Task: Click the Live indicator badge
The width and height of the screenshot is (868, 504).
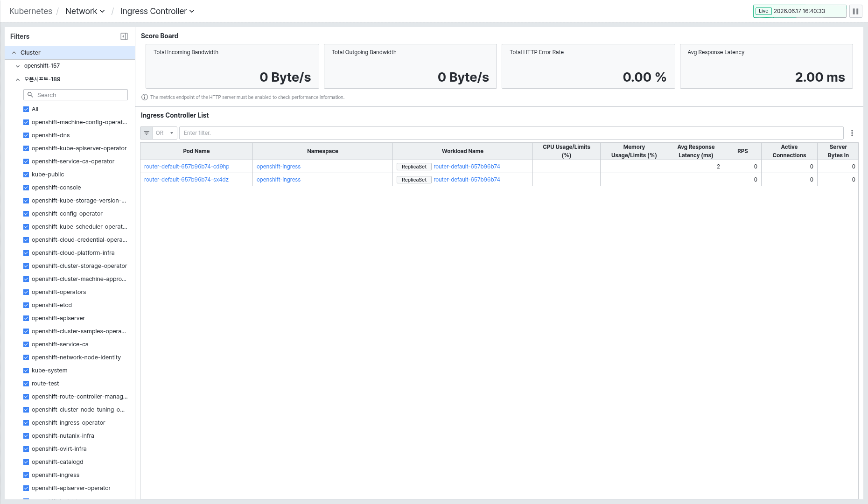Action: click(x=763, y=11)
